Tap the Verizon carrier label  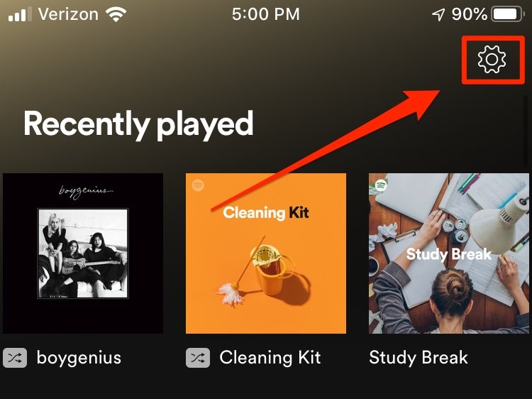coord(68,15)
